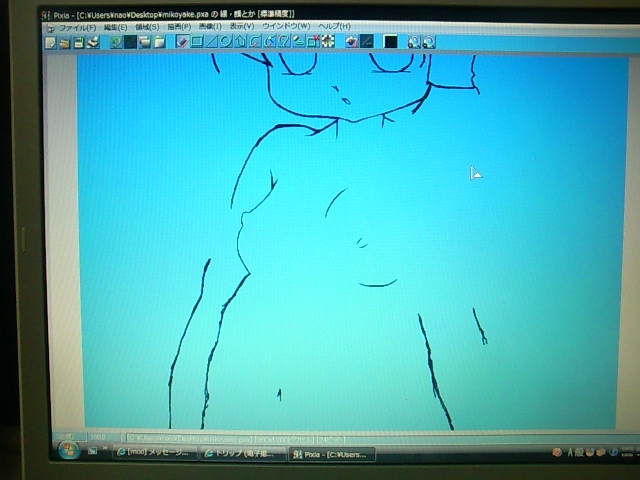The image size is (640, 480).
Task: Click the checkered burst selection icon
Action: click(x=327, y=42)
